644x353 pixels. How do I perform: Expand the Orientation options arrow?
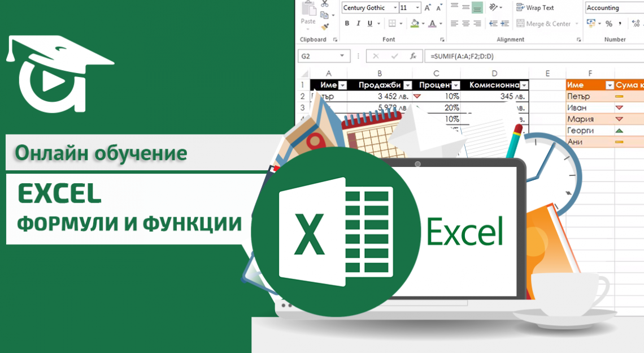point(501,7)
